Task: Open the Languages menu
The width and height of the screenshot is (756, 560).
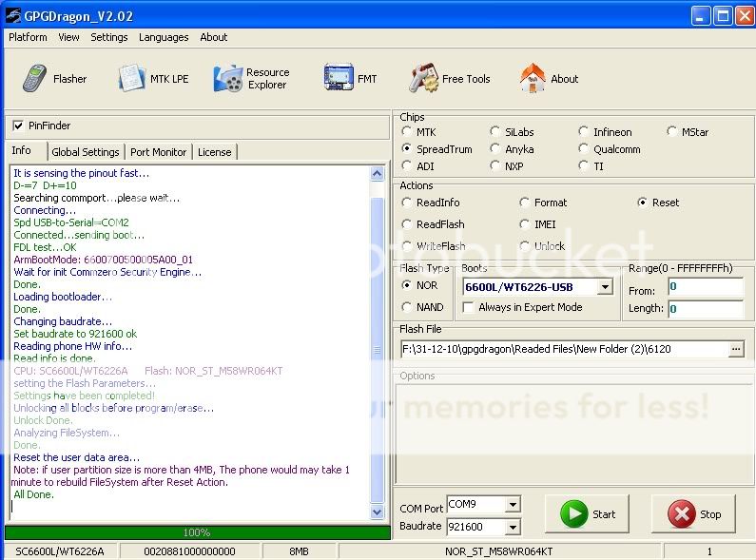Action: (x=164, y=37)
